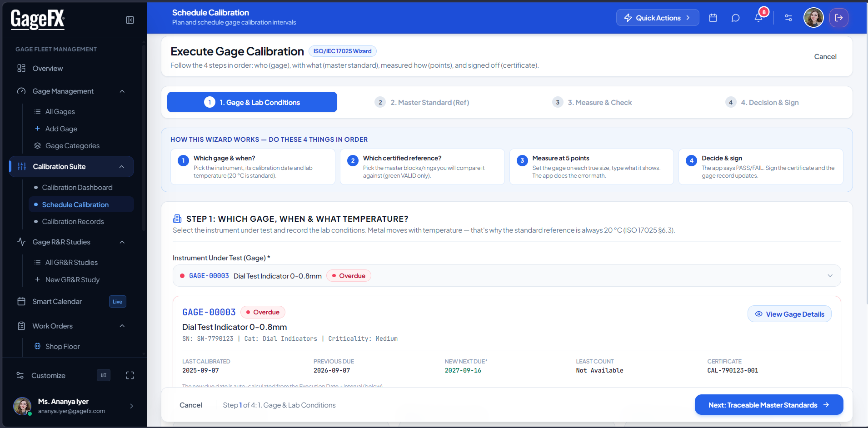Open the calendar icon in top bar
The height and width of the screenshot is (428, 868).
click(713, 18)
